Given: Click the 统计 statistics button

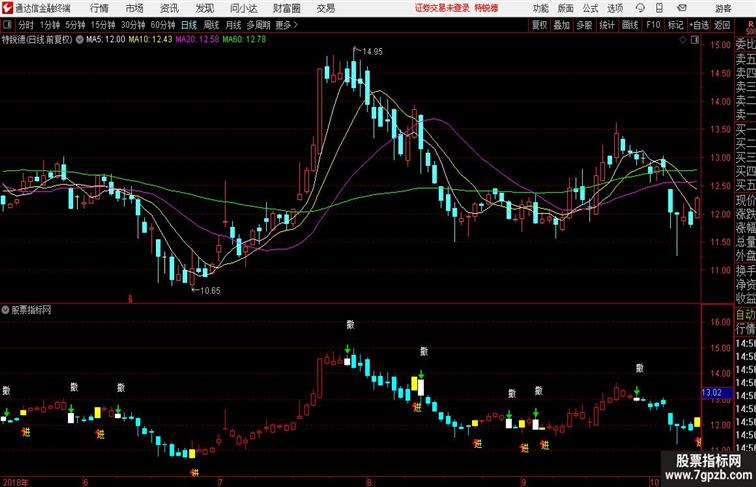Looking at the screenshot, I should tap(607, 25).
